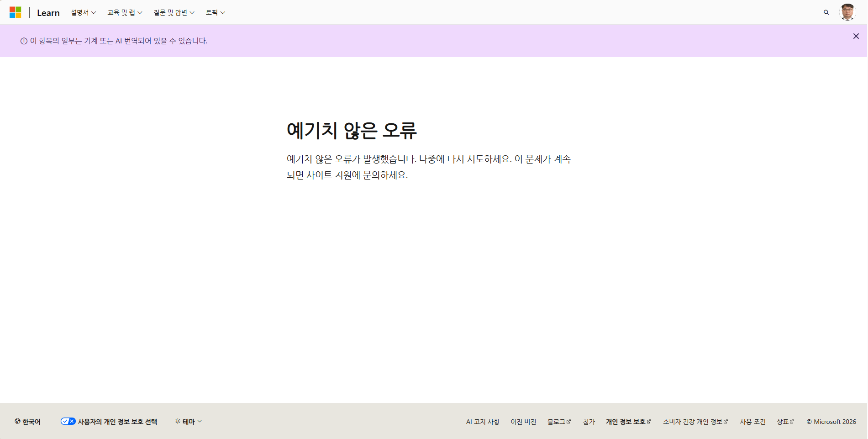Click the © Microsoft 2026 text
The image size is (868, 439).
(x=831, y=422)
